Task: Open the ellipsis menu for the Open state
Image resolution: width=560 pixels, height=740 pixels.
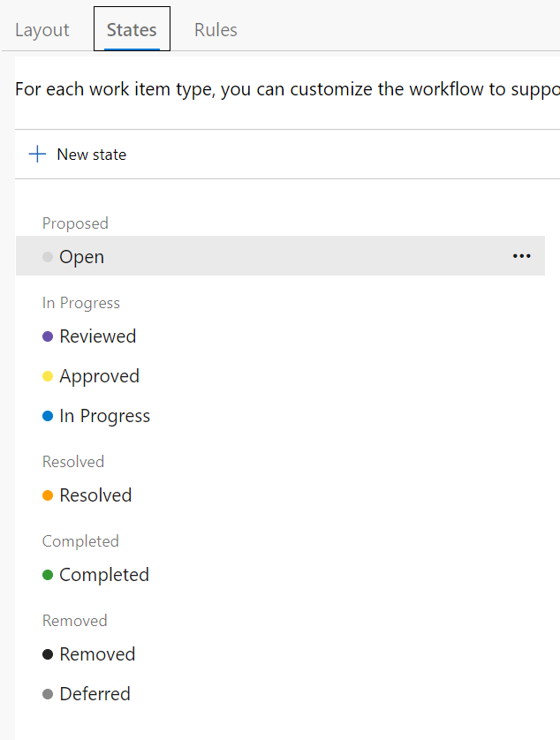Action: coord(521,256)
